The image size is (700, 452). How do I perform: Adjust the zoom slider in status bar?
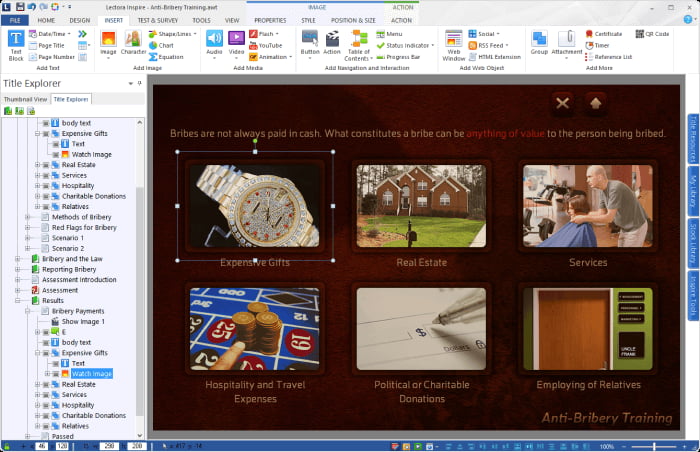(x=654, y=446)
